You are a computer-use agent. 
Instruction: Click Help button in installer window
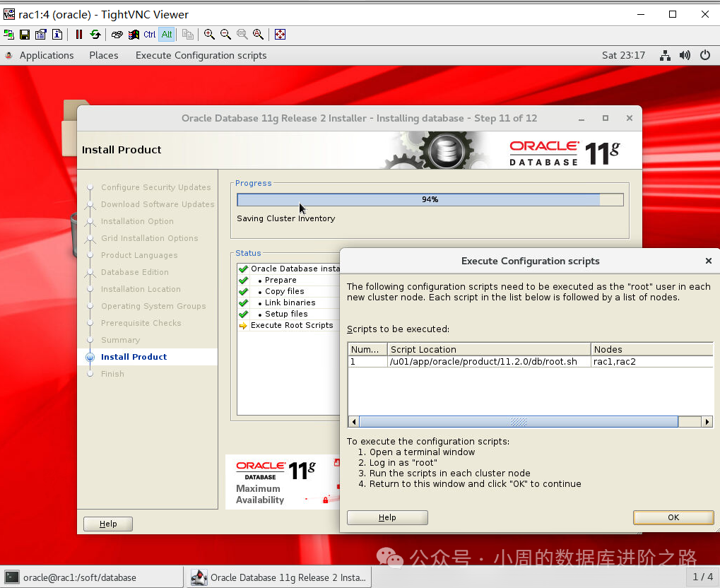click(x=108, y=524)
